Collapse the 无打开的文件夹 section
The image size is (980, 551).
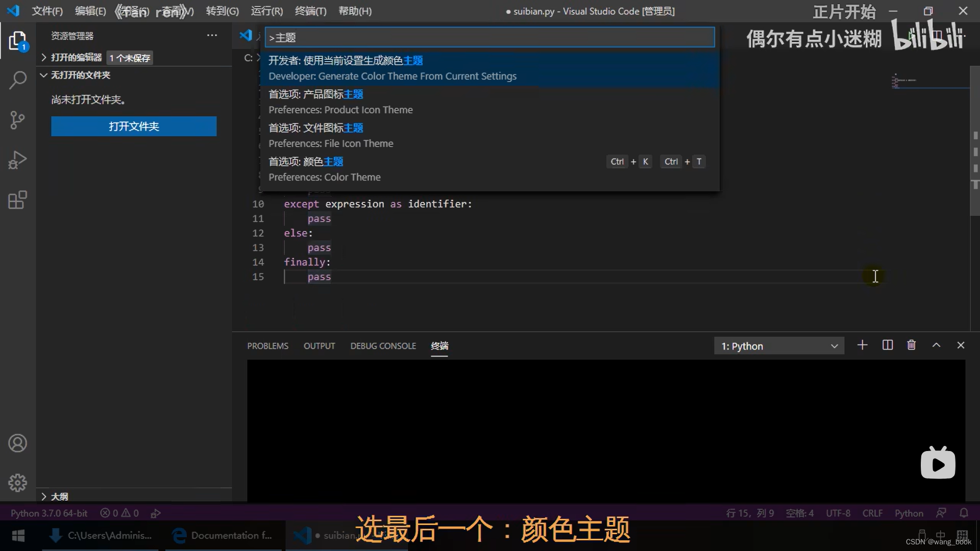[80, 75]
